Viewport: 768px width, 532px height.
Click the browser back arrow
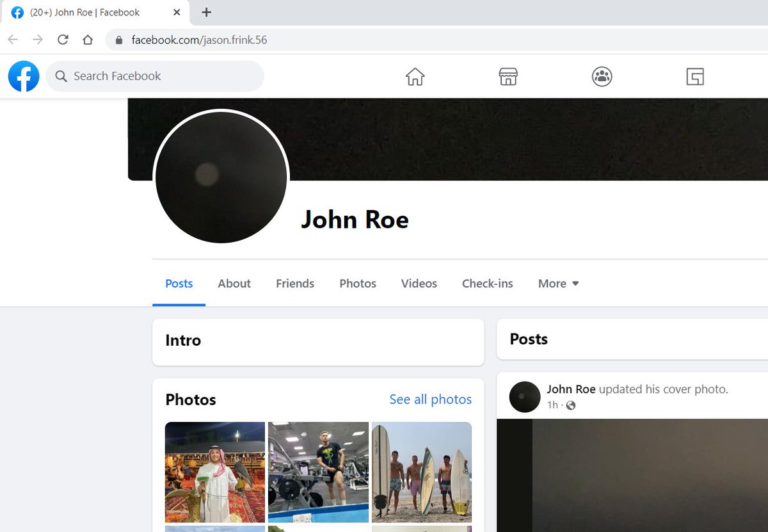(x=13, y=40)
